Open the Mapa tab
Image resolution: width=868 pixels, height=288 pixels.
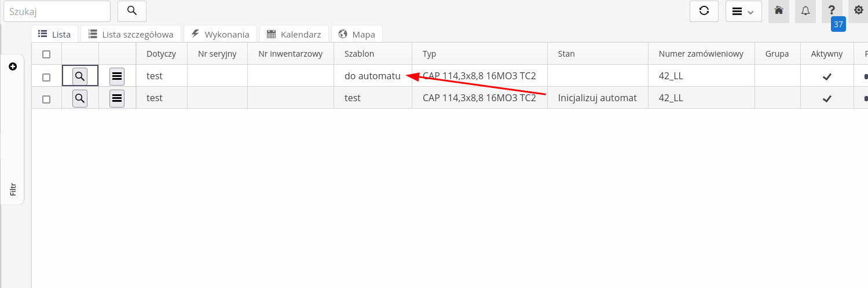point(357,34)
